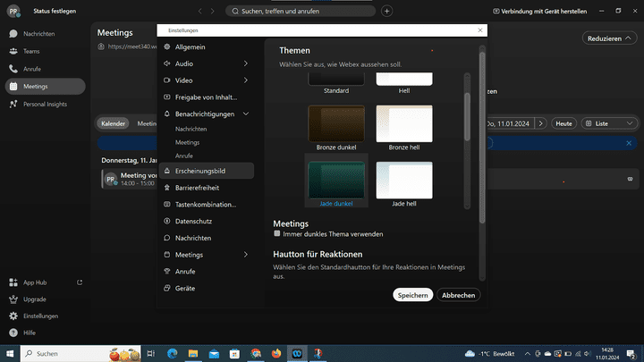The height and width of the screenshot is (362, 644).
Task: Click Abbrechen to cancel
Action: (458, 295)
